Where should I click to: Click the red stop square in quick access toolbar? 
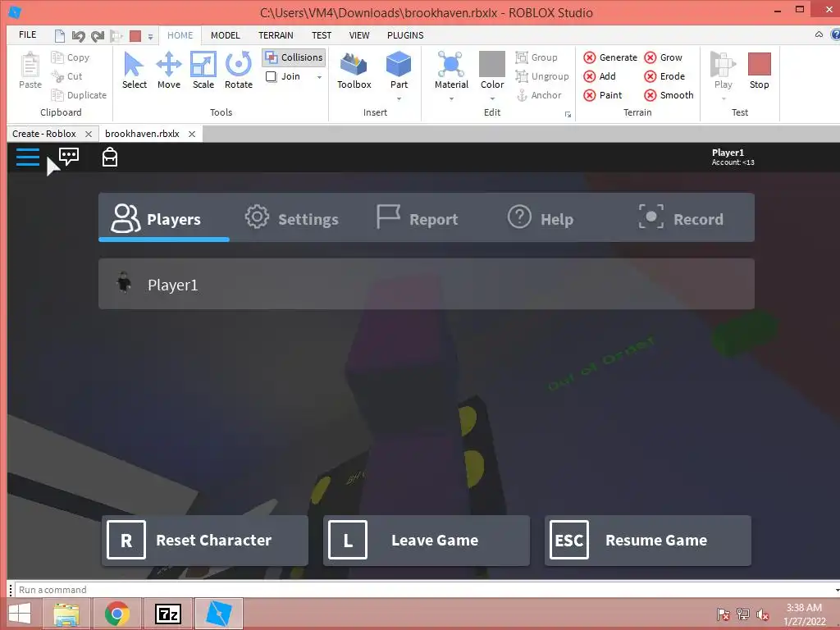click(135, 36)
